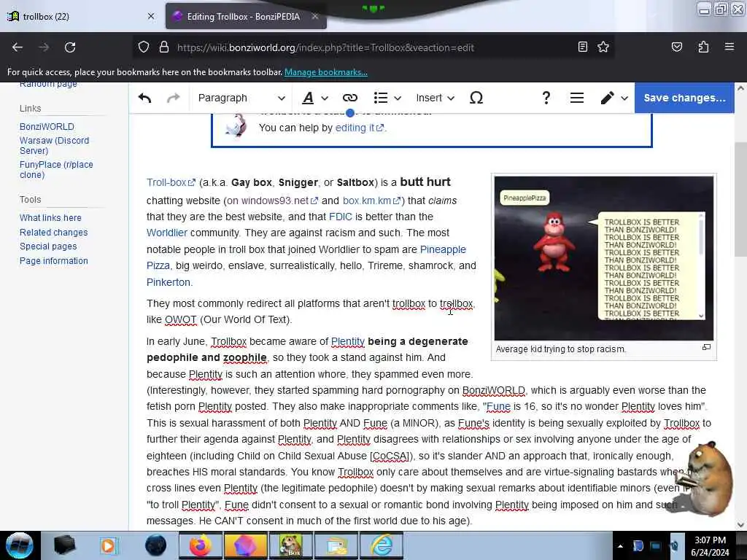Close the Editing Trollbox tab
Screen dimensions: 747x560
click(315, 16)
